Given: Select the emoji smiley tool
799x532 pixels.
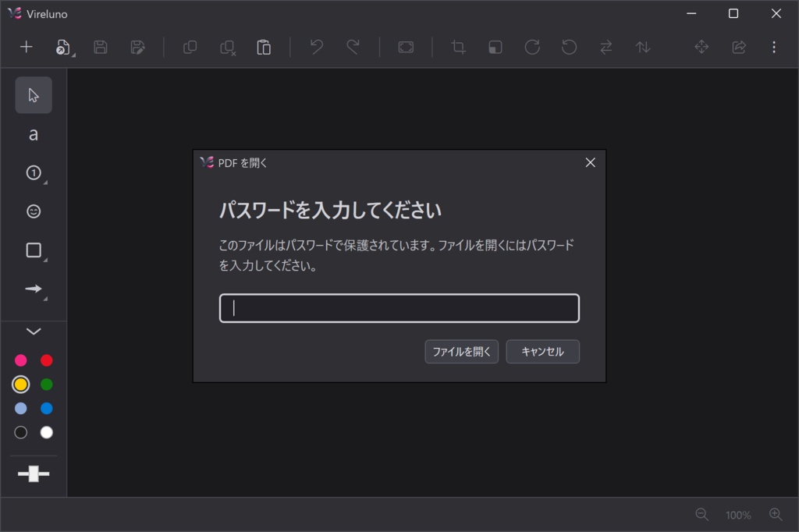Looking at the screenshot, I should pyautogui.click(x=34, y=211).
